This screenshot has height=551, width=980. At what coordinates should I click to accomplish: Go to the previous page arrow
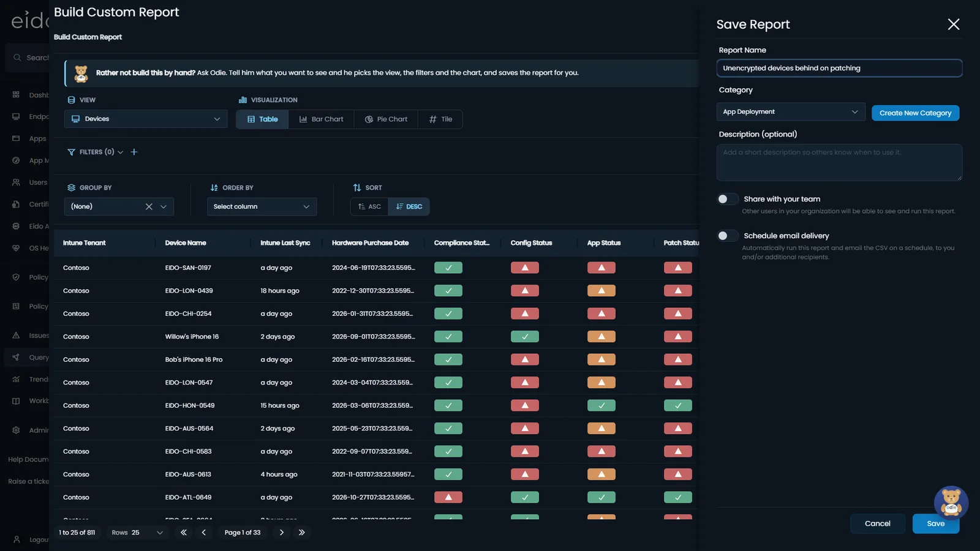[204, 533]
